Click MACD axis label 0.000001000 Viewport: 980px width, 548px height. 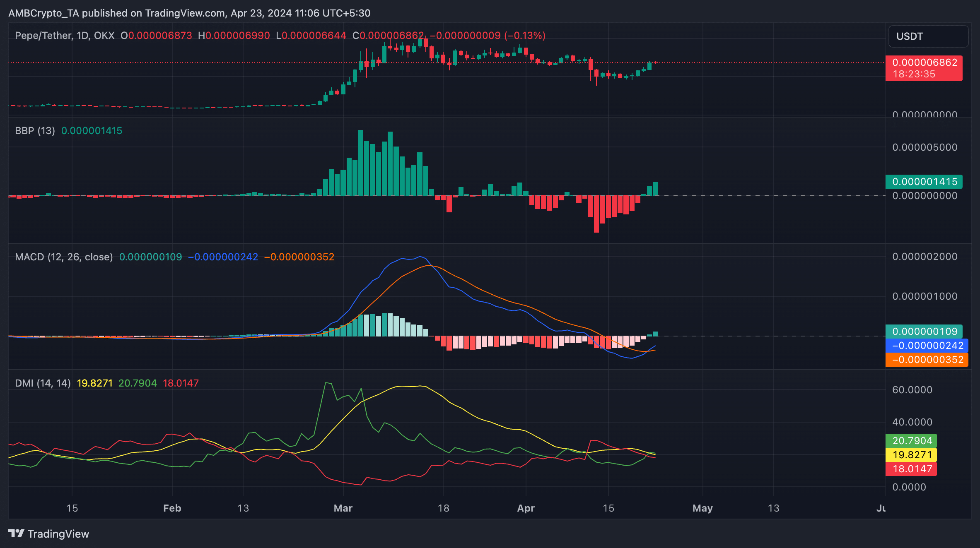point(924,296)
